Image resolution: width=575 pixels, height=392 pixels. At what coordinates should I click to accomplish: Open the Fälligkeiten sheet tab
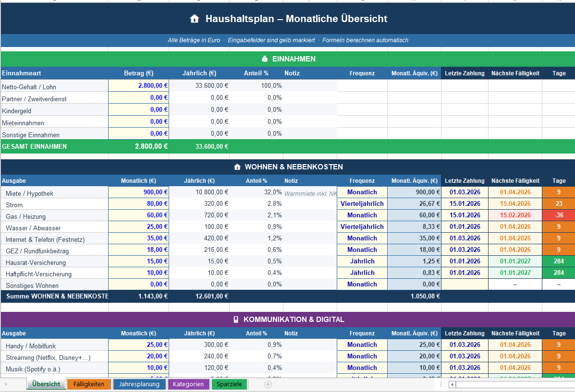(89, 384)
